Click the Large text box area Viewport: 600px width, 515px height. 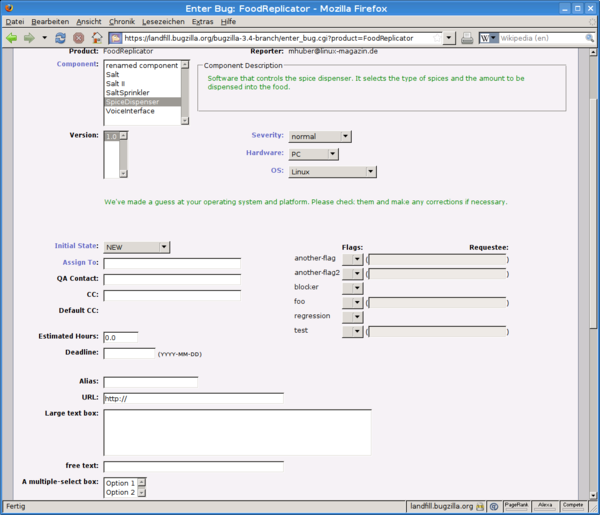click(x=237, y=432)
